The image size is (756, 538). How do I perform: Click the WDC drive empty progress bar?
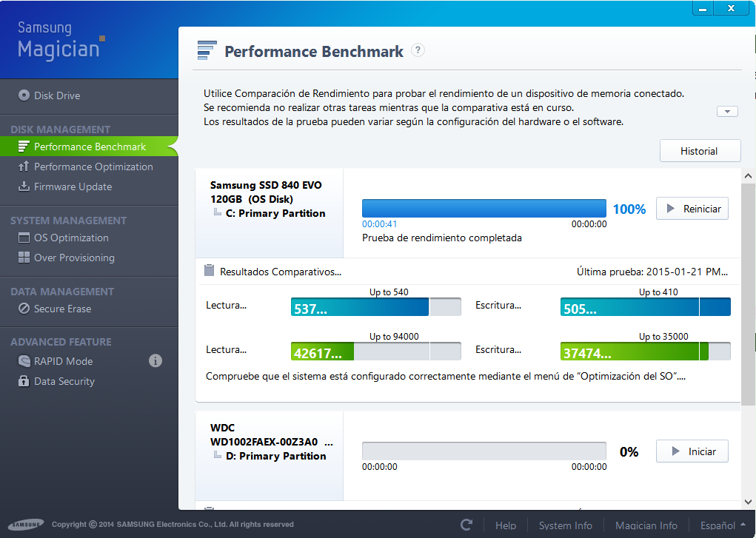(x=484, y=451)
